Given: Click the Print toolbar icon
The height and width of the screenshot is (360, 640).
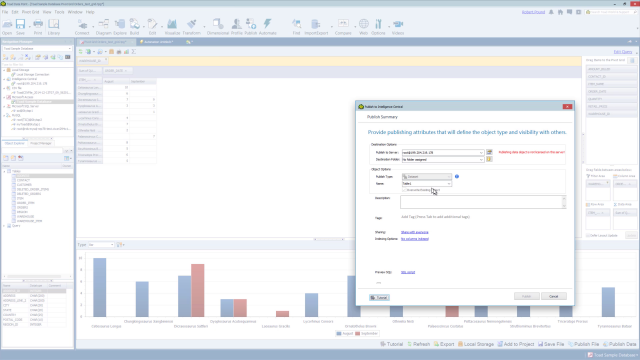Looking at the screenshot, I should pyautogui.click(x=38, y=27).
